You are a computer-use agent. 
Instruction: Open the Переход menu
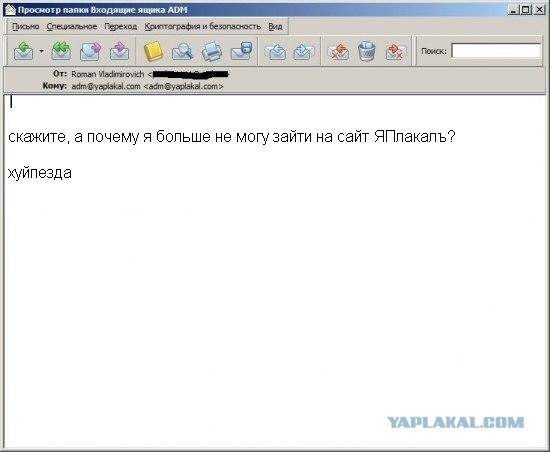click(121, 27)
